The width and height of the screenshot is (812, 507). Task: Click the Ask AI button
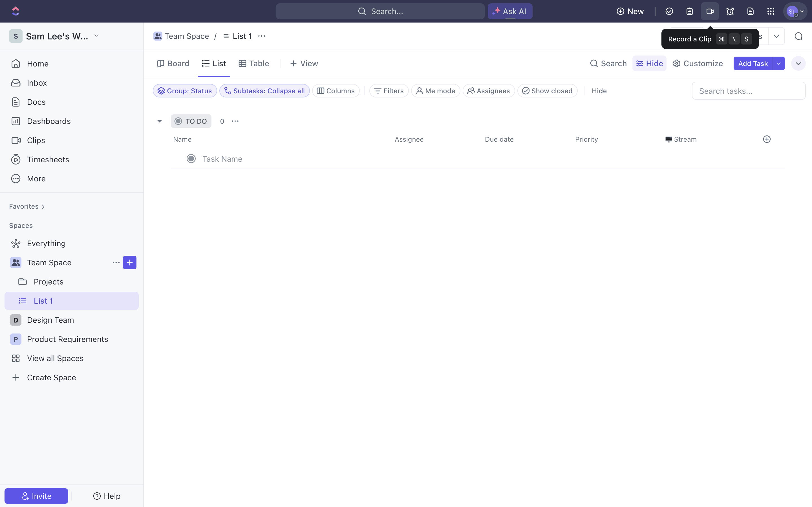click(510, 11)
